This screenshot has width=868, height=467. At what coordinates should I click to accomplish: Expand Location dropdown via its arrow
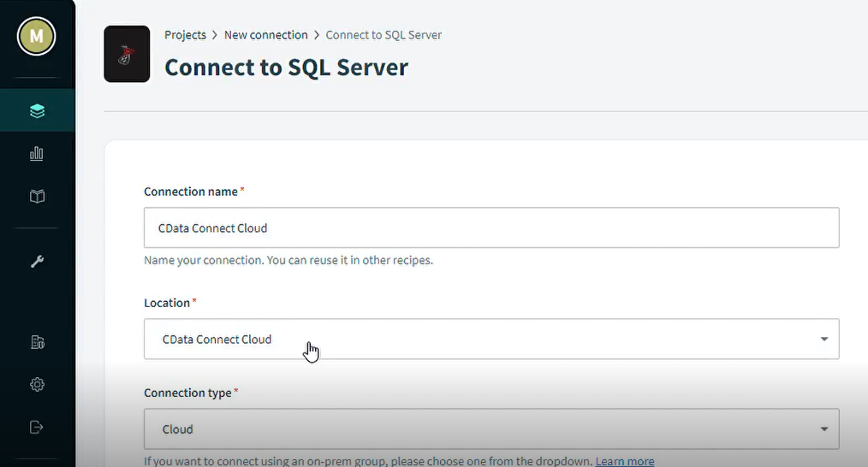824,340
